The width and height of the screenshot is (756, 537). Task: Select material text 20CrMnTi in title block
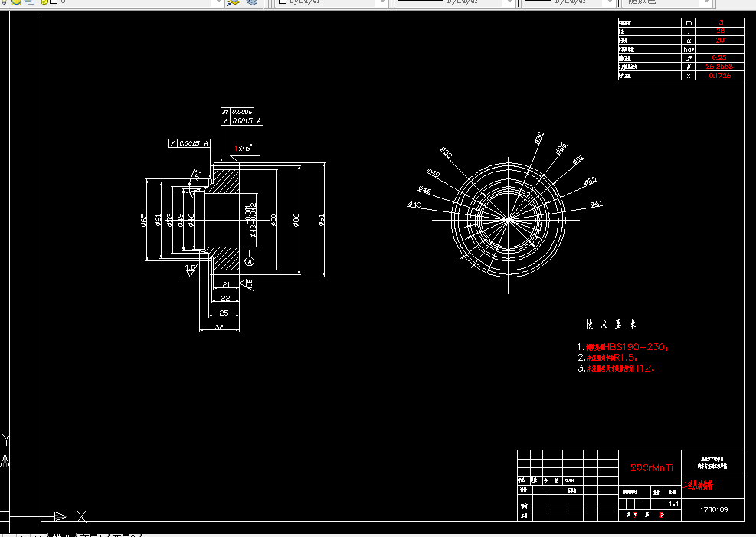[651, 467]
